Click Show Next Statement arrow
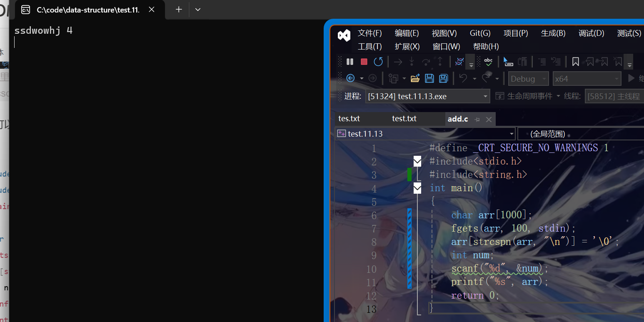 tap(398, 62)
